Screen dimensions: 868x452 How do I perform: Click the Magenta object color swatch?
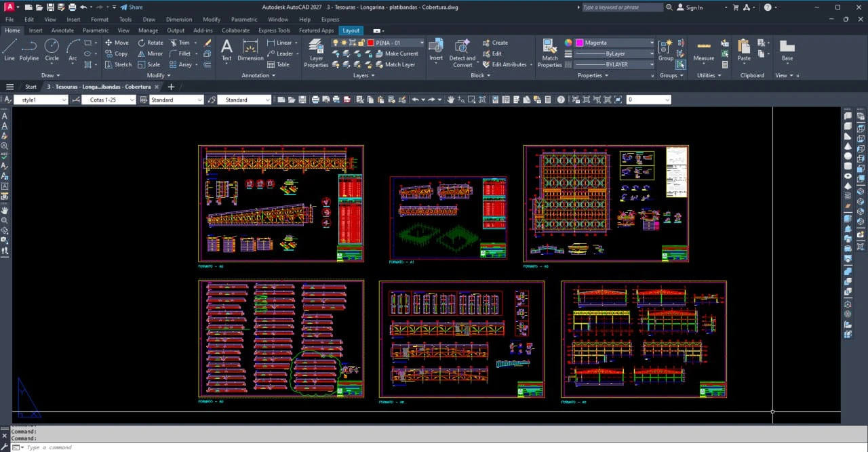(580, 43)
